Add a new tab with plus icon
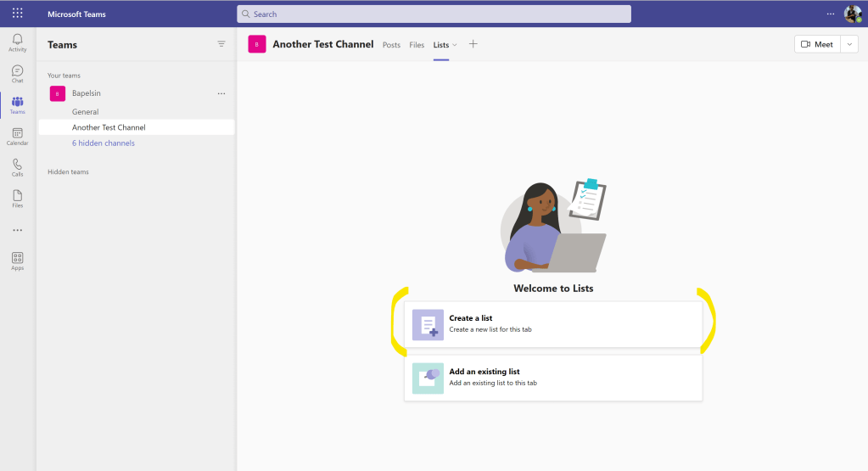868x471 pixels. click(x=473, y=44)
